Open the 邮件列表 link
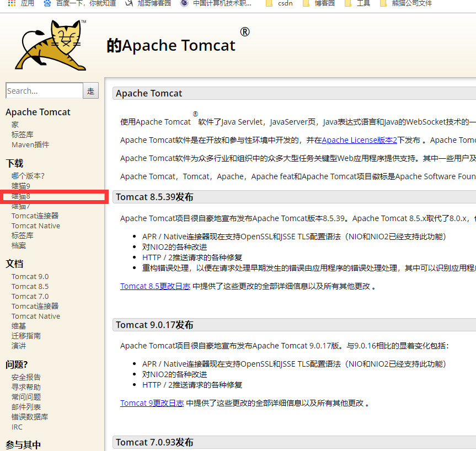Image resolution: width=476 pixels, height=451 pixels. [26, 407]
